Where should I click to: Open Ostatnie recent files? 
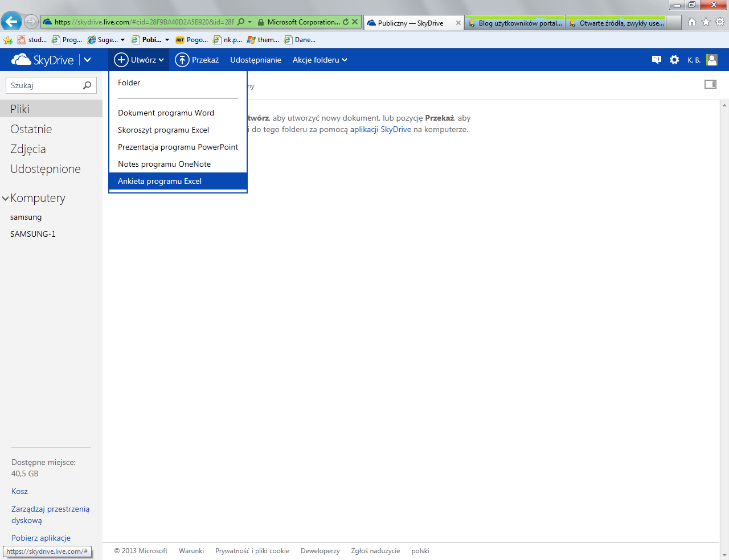[31, 129]
